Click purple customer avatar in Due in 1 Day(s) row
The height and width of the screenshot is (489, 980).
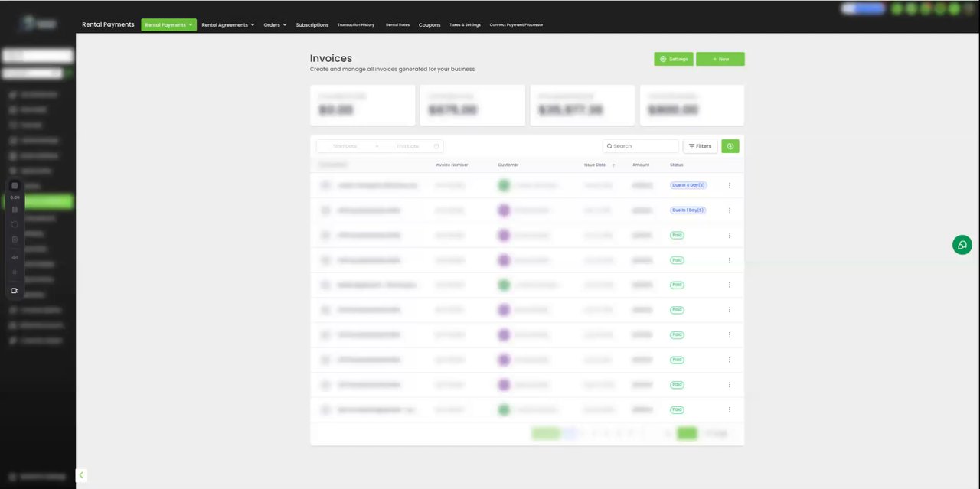tap(504, 210)
